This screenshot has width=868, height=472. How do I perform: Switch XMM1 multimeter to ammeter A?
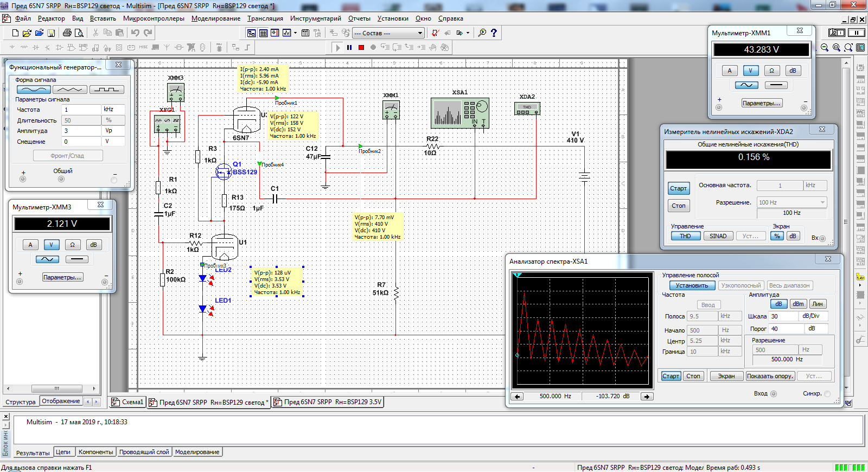730,71
